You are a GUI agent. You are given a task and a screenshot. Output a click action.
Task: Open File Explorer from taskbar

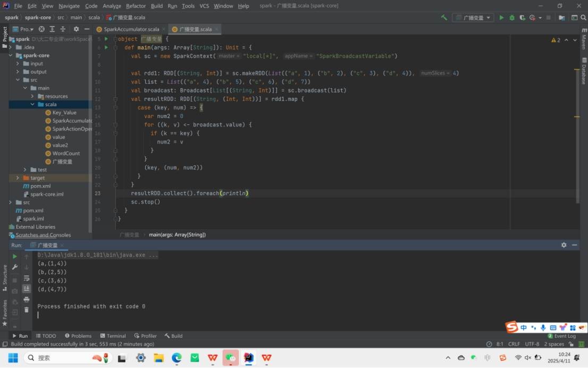click(x=158, y=358)
